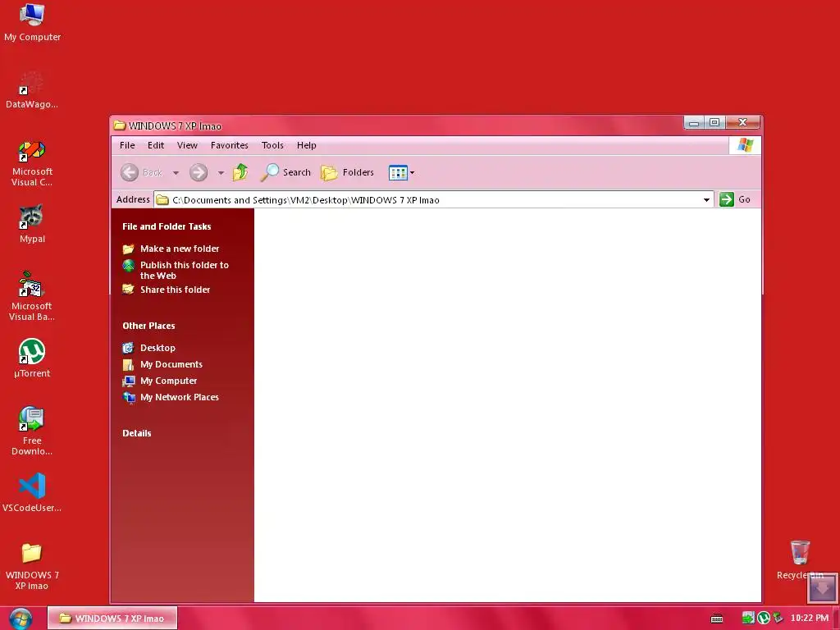Open the Forward history dropdown arrow
Image resolution: width=840 pixels, height=630 pixels.
pyautogui.click(x=221, y=173)
